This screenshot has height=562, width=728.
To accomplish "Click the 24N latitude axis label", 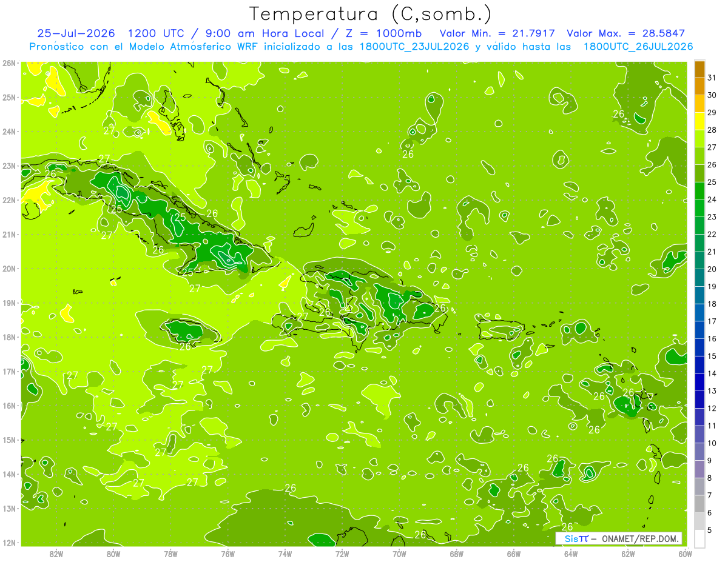I will pos(9,132).
